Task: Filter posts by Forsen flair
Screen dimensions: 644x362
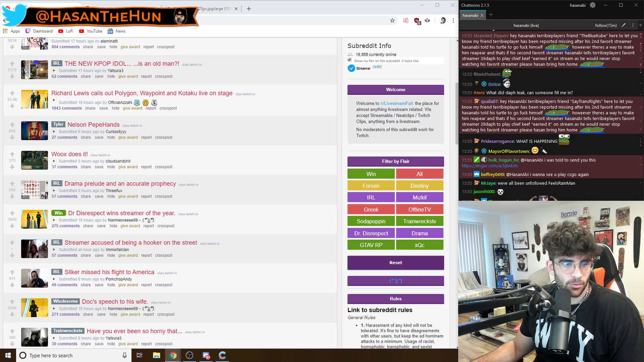Action: [x=371, y=186]
